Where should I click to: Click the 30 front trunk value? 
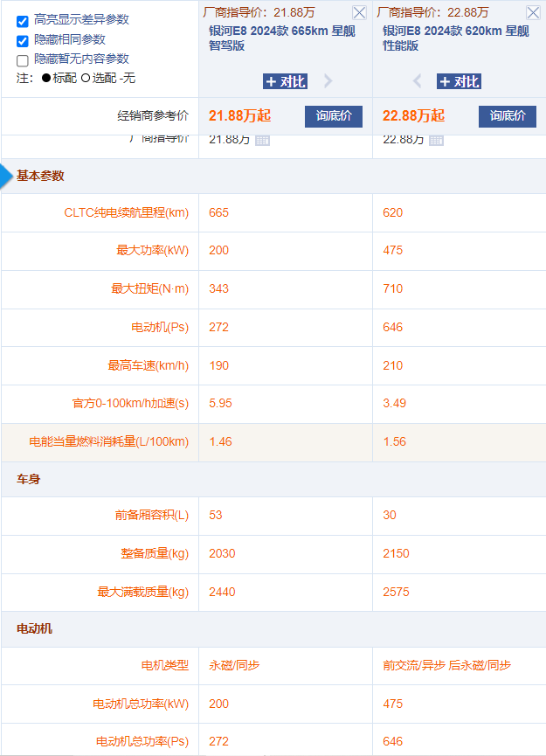(x=390, y=515)
